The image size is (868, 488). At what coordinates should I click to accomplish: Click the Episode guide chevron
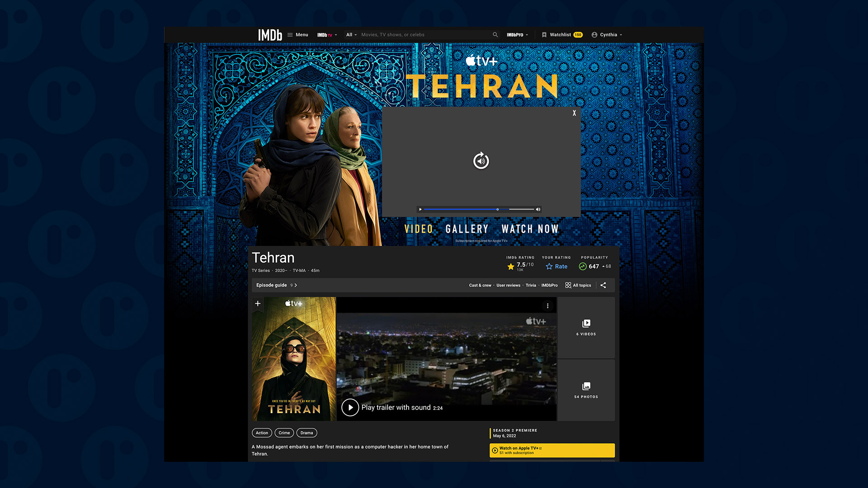(x=296, y=285)
